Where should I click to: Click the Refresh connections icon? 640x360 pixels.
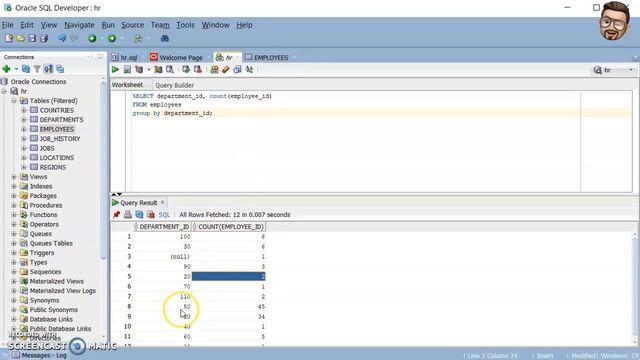click(x=26, y=69)
